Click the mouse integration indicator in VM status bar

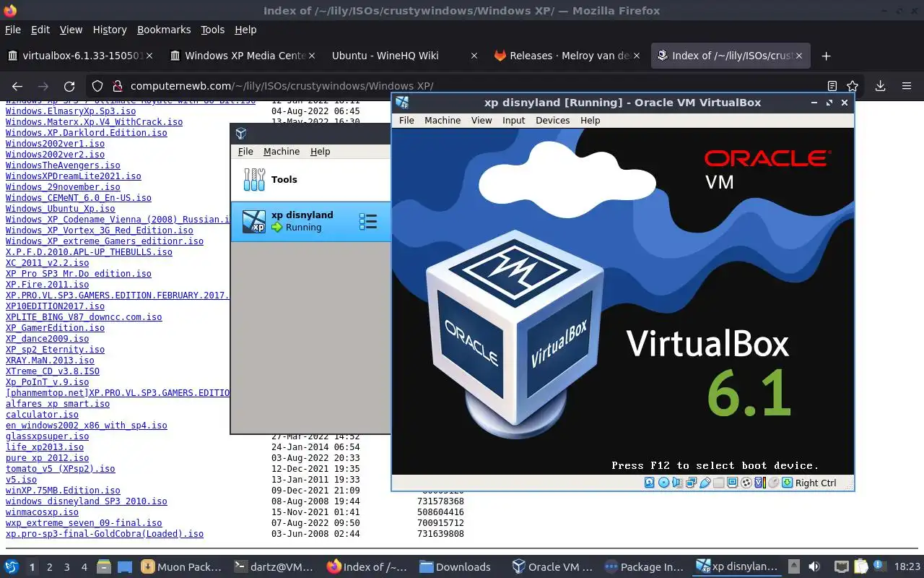pos(773,483)
